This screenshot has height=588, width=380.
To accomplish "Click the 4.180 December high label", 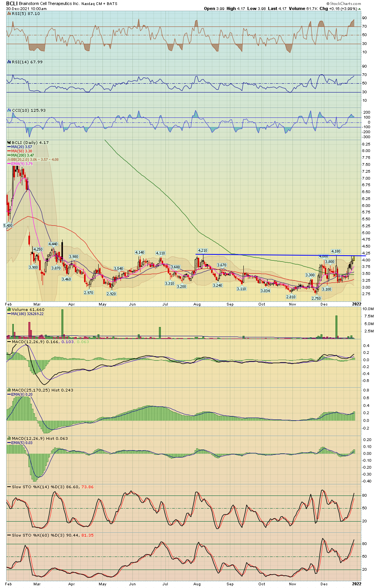I will coord(335,251).
